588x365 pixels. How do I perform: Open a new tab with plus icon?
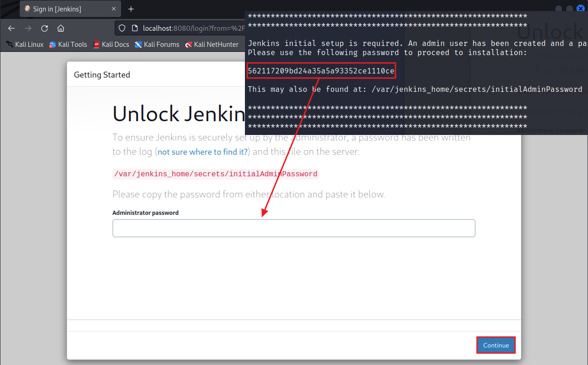point(131,9)
